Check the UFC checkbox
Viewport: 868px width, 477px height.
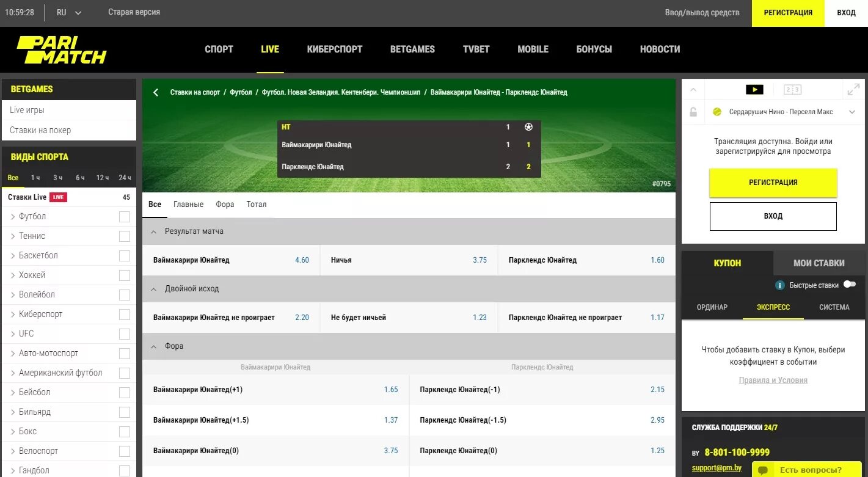point(125,334)
